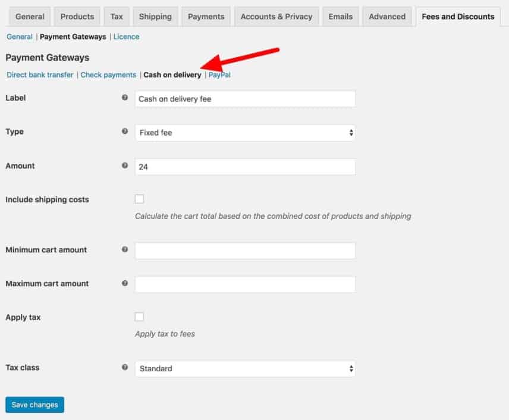Go to the Accounts & Privacy tab
509x420 pixels.
pos(276,17)
